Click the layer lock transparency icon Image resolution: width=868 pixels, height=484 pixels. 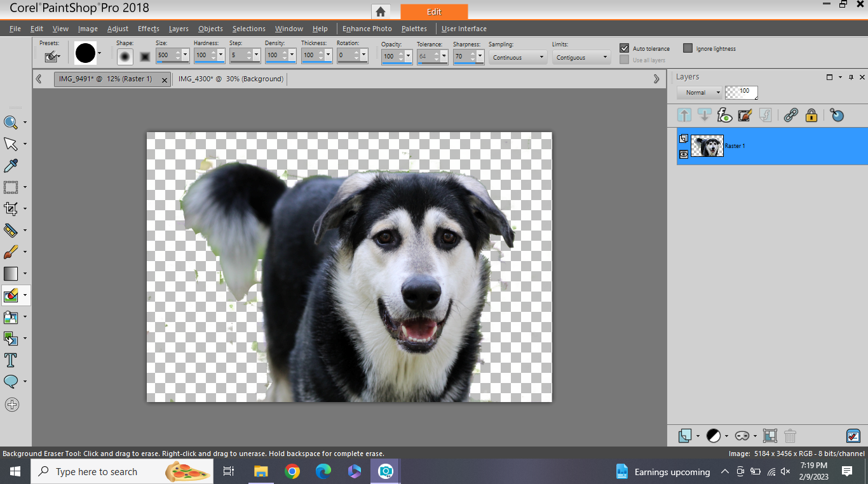tap(811, 115)
